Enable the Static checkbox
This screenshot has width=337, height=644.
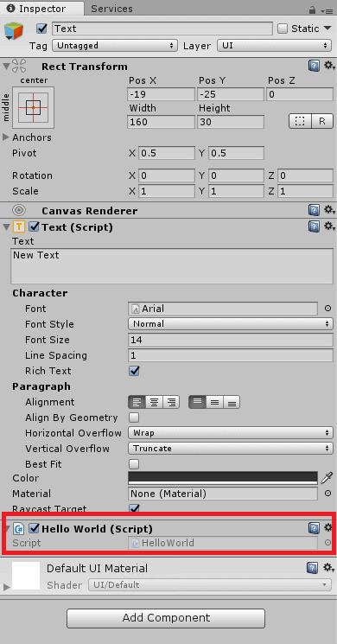point(283,29)
